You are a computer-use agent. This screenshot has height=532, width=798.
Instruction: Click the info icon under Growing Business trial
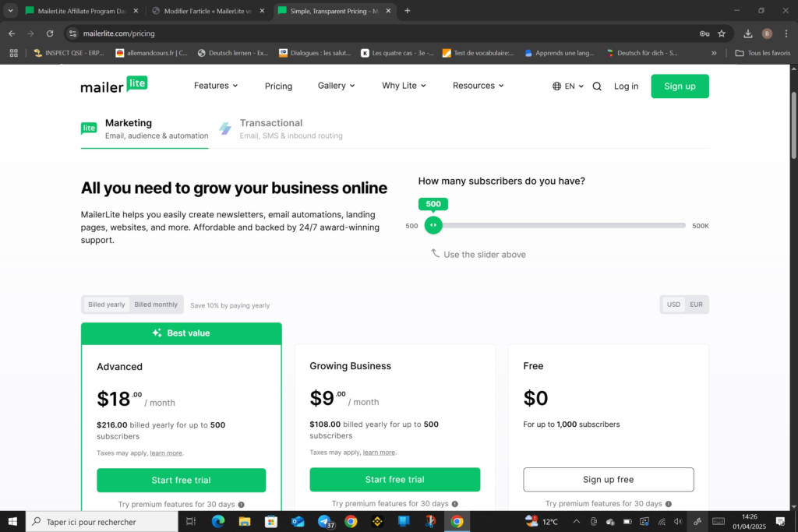(455, 503)
